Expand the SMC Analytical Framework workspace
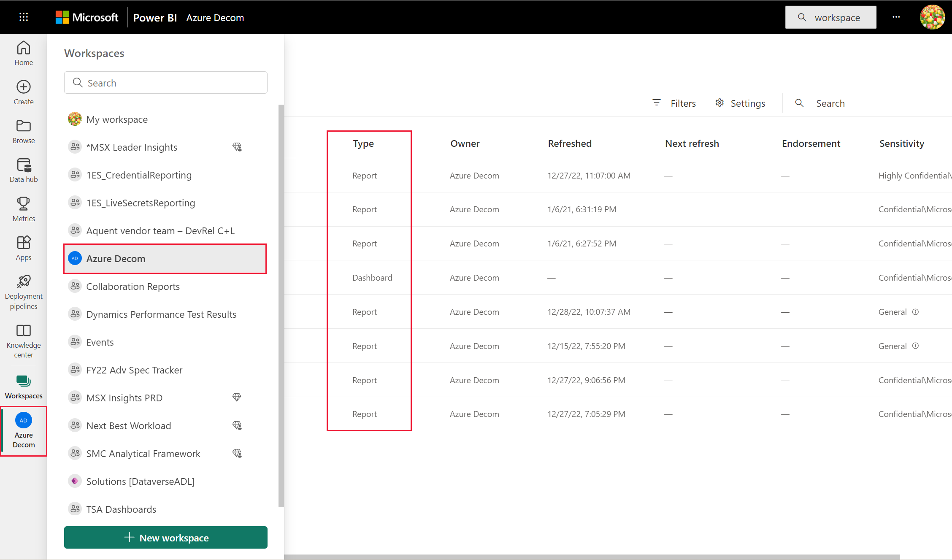Screen dimensions: 952x560 [143, 453]
